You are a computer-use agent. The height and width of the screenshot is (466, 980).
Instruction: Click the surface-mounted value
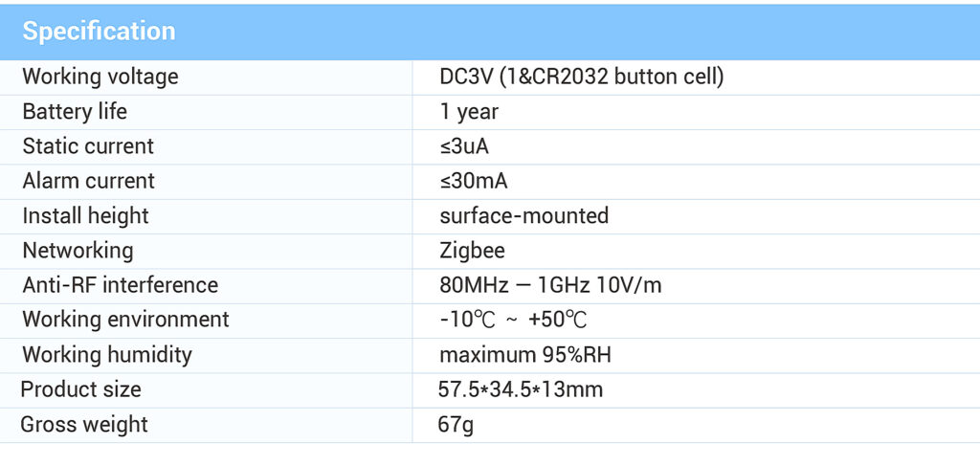click(x=523, y=216)
